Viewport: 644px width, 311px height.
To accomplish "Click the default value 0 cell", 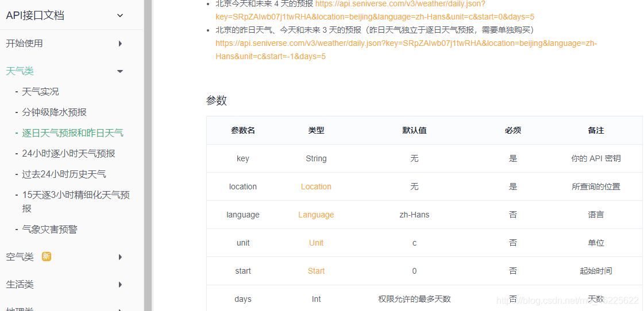I will [414, 271].
